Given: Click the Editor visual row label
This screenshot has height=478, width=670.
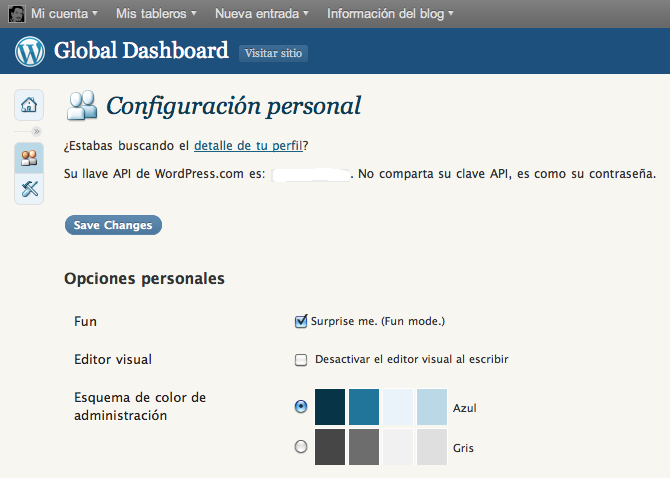Looking at the screenshot, I should click(x=113, y=359).
